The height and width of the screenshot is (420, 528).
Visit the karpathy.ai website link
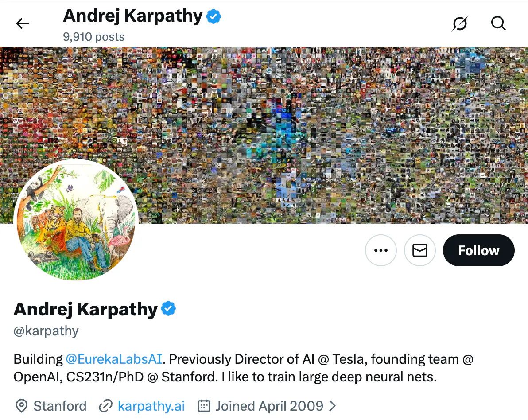point(151,406)
